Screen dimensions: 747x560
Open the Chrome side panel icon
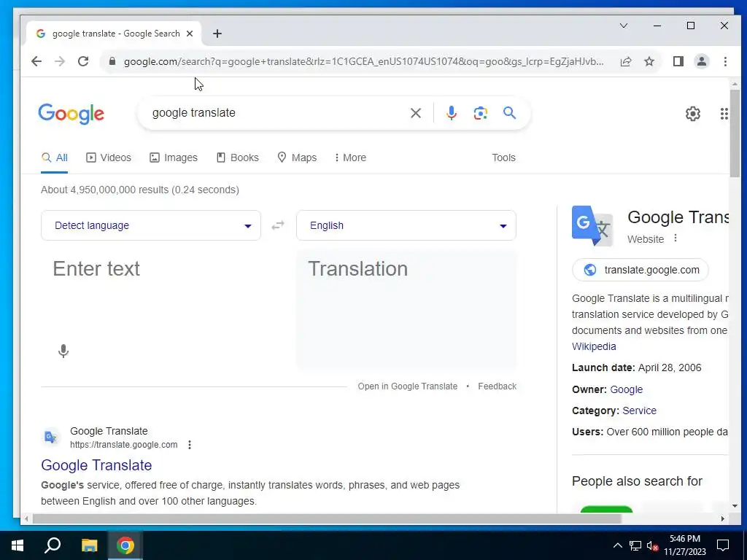tap(678, 61)
